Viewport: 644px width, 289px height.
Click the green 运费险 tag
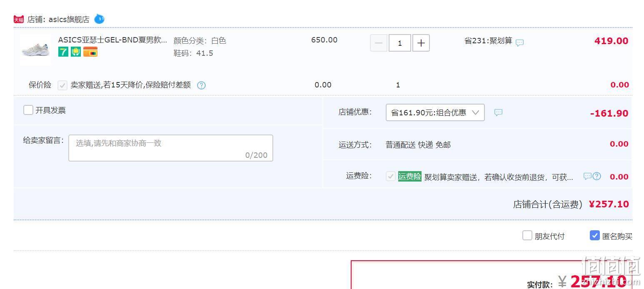(409, 176)
